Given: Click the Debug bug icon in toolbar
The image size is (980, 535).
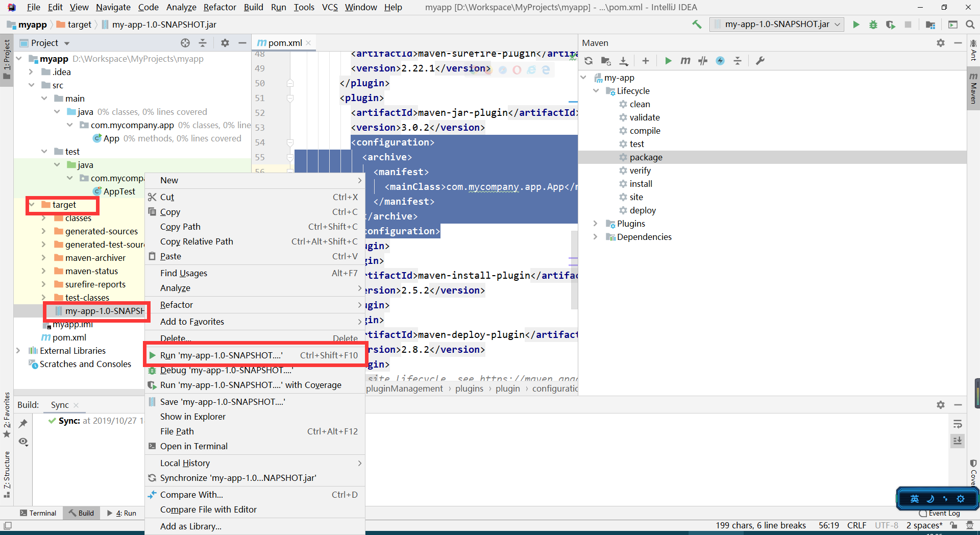Looking at the screenshot, I should (873, 25).
